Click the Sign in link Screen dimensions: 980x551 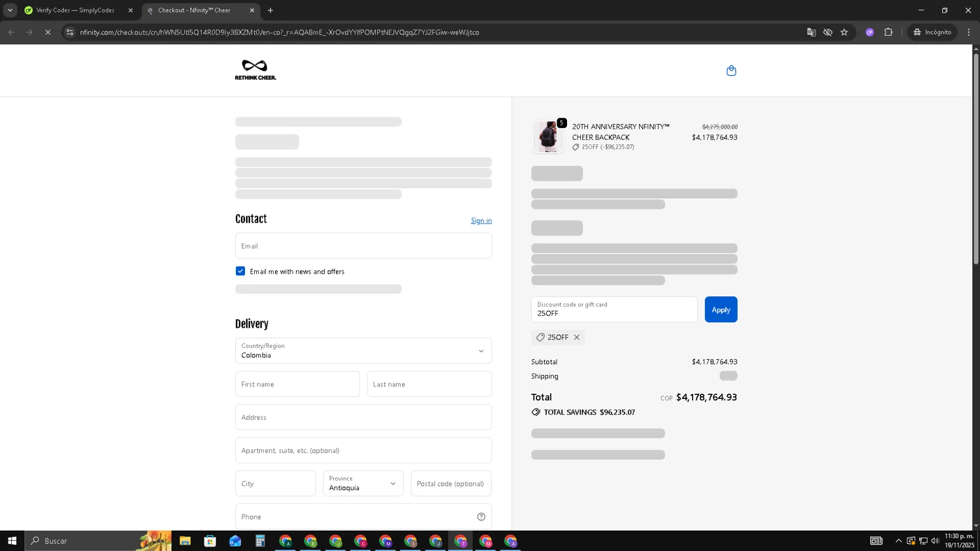click(482, 221)
